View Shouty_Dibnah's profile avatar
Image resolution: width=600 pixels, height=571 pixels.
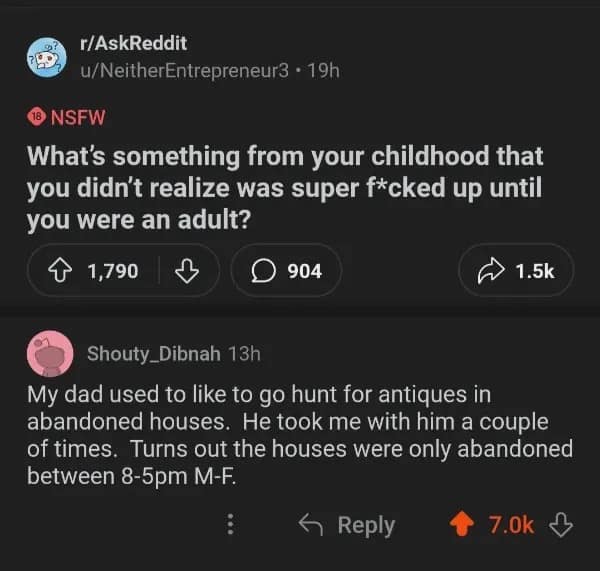pos(49,353)
